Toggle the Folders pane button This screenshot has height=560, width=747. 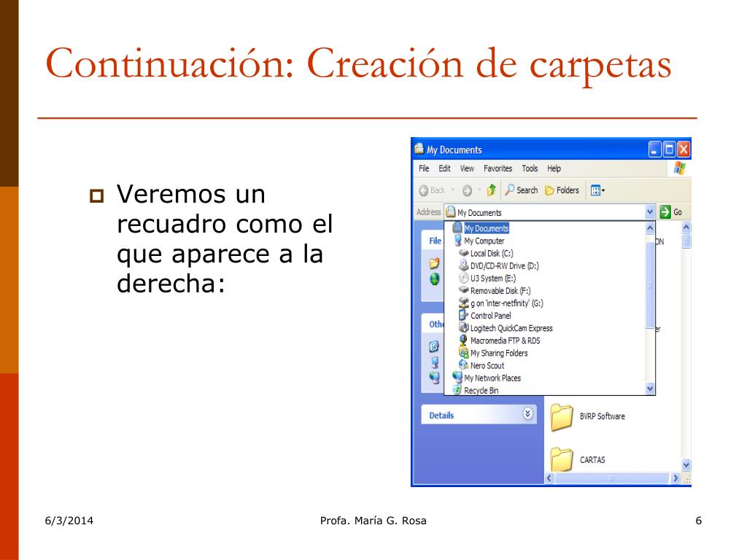562,190
